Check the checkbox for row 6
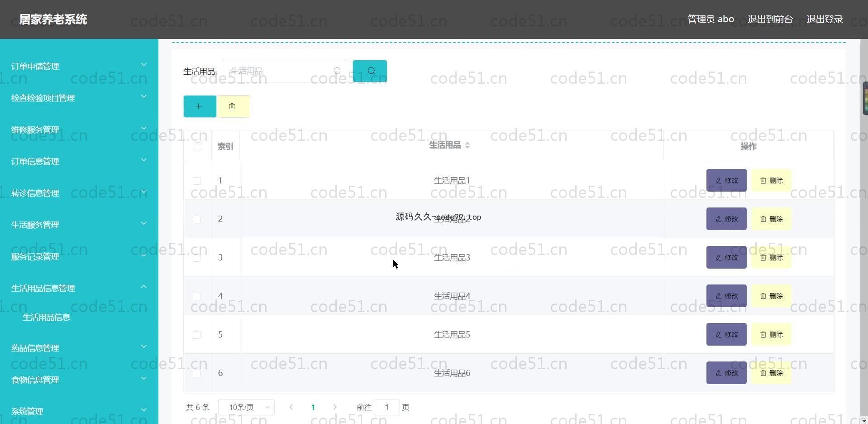 (196, 373)
